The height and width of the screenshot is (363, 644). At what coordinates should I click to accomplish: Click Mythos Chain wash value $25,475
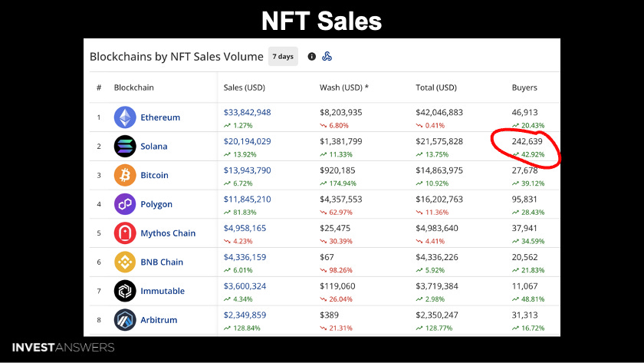point(335,228)
